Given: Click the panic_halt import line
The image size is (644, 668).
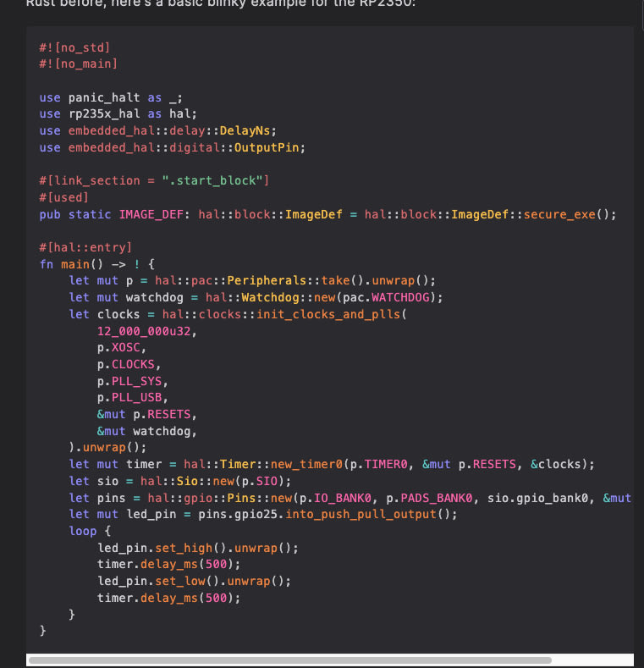Looking at the screenshot, I should pyautogui.click(x=111, y=98).
